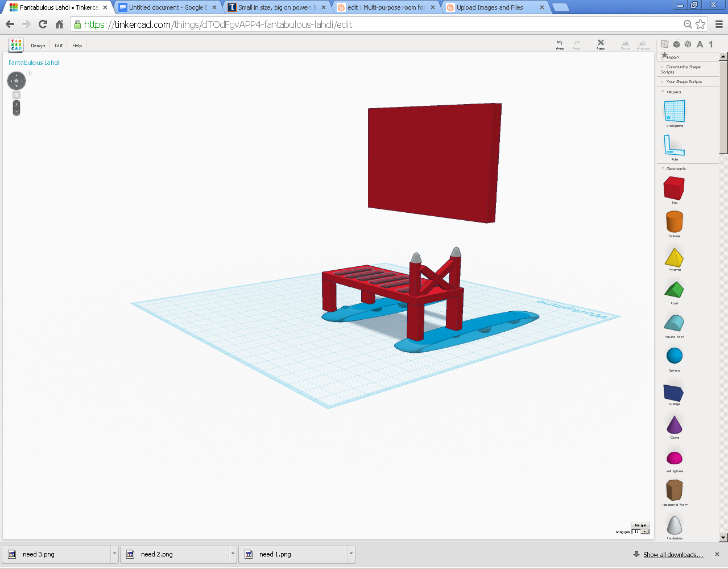
Task: Zoom in with plus button
Action: 16,104
